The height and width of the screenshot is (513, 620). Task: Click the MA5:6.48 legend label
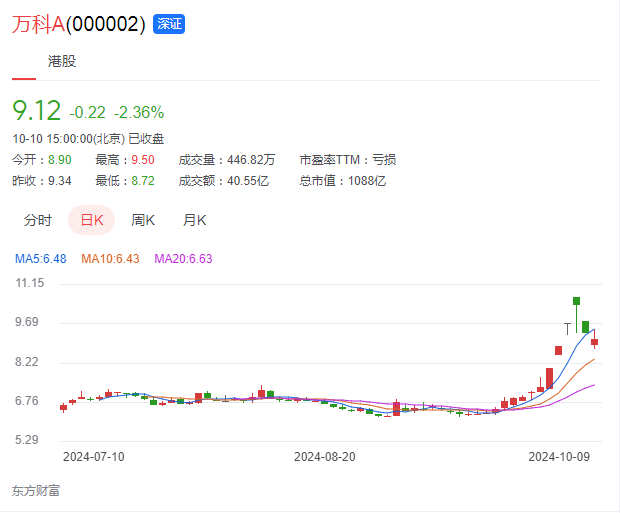[41, 259]
